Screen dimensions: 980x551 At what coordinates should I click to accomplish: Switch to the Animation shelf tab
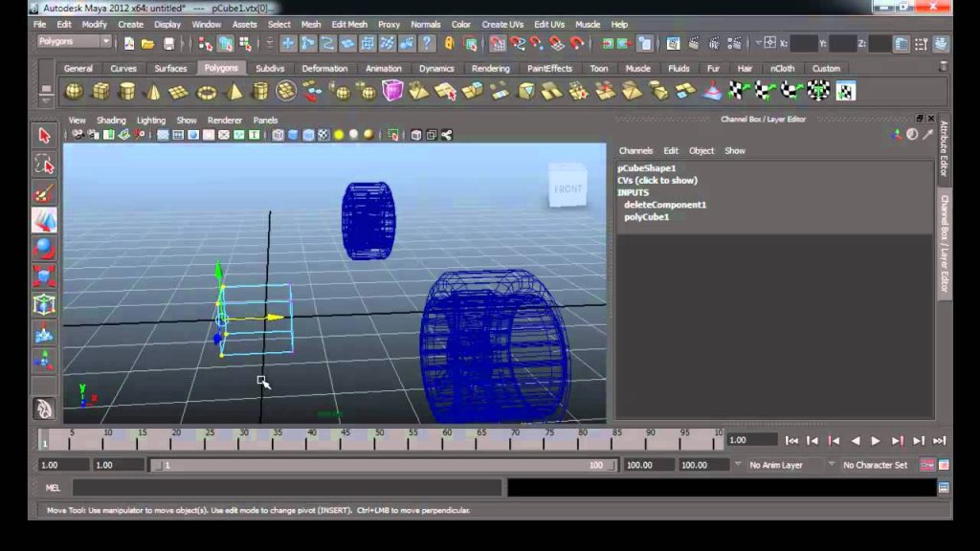click(x=383, y=68)
